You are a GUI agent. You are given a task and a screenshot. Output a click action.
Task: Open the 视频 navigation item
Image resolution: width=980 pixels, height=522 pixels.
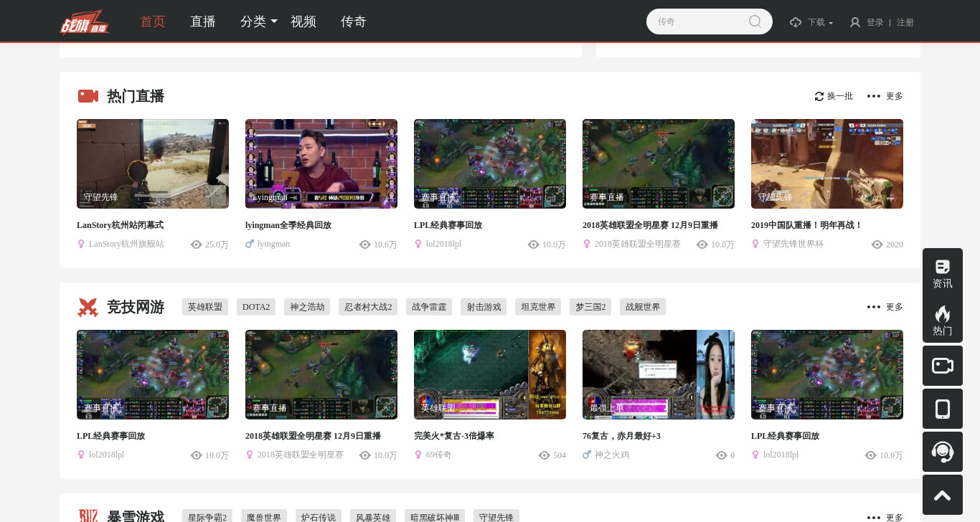[303, 22]
